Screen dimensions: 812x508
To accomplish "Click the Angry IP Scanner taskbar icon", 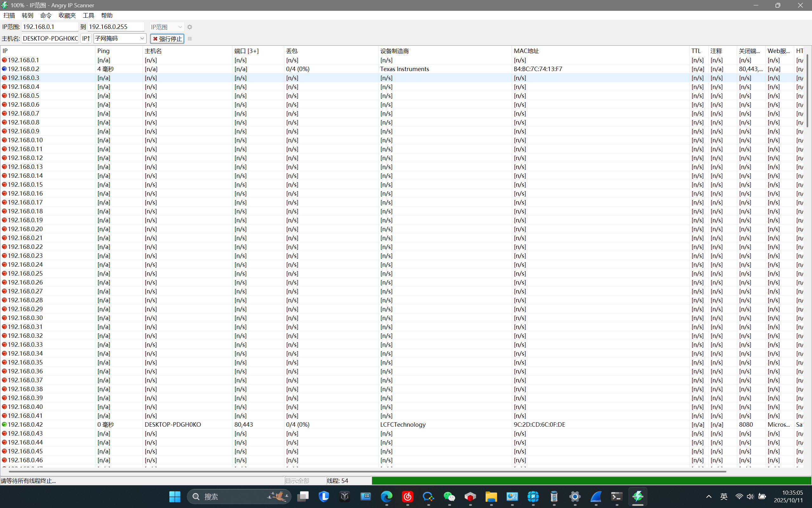I will click(x=638, y=497).
